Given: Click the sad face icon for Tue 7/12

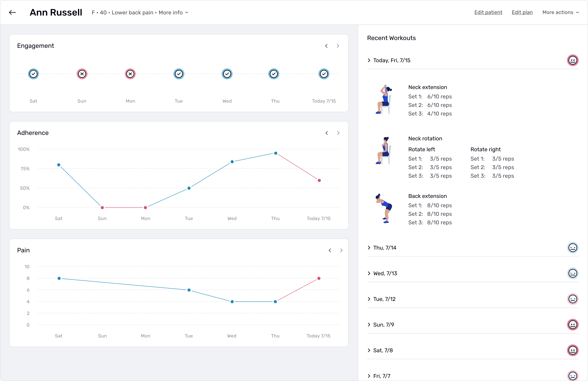Looking at the screenshot, I should tap(572, 299).
